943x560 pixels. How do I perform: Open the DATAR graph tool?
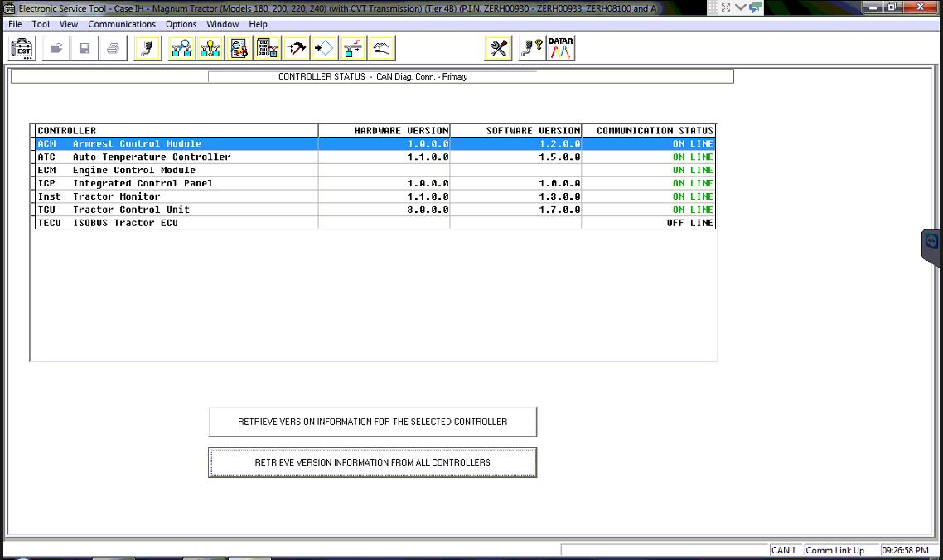[561, 49]
